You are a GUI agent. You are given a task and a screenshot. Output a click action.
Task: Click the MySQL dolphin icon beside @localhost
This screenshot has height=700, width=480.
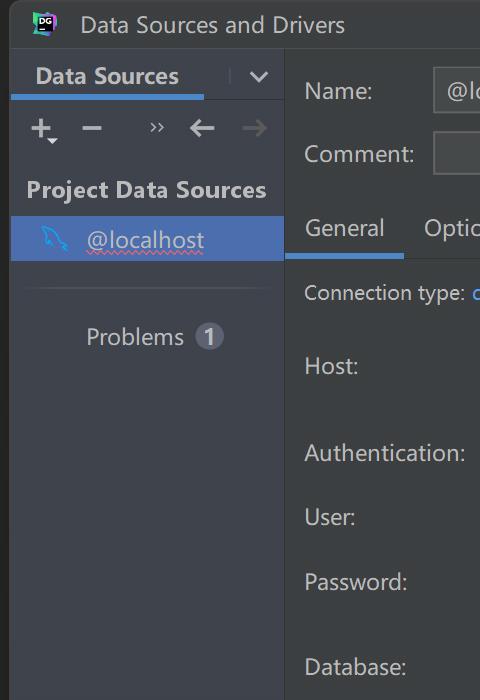tap(54, 239)
